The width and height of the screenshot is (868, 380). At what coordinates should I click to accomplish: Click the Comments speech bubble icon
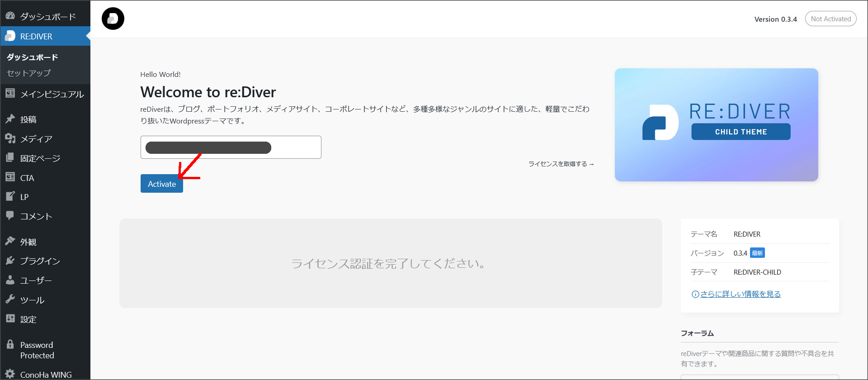tap(10, 216)
